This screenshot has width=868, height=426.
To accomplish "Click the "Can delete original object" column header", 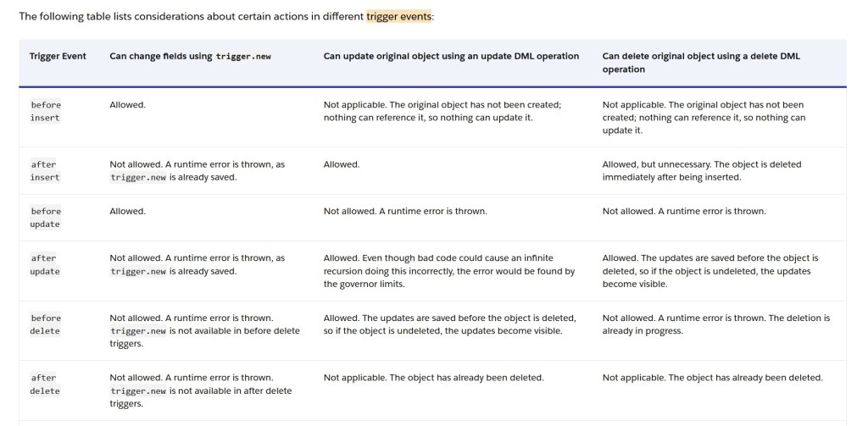I will [700, 63].
